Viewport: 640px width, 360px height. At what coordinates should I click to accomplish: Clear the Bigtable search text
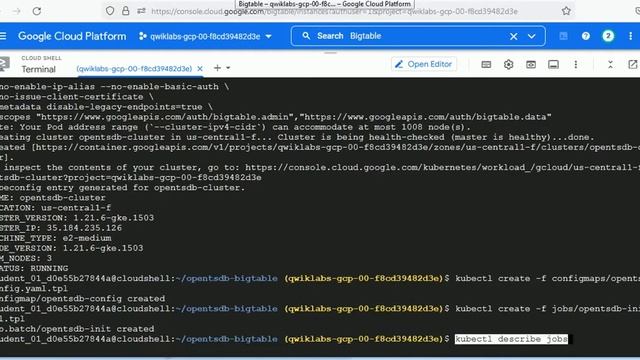513,36
